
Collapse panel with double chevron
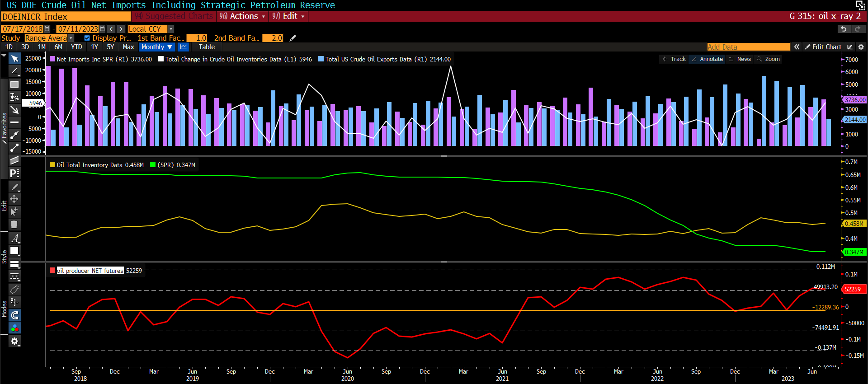pyautogui.click(x=797, y=47)
